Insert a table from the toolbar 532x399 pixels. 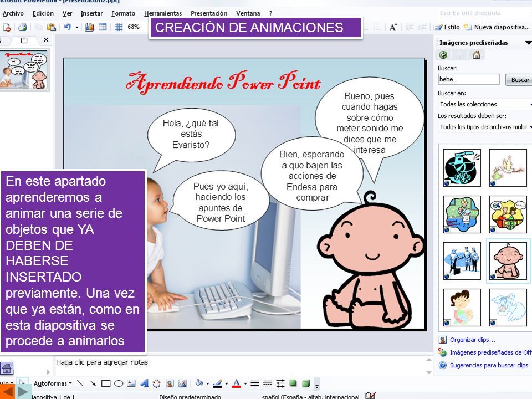pos(103,27)
